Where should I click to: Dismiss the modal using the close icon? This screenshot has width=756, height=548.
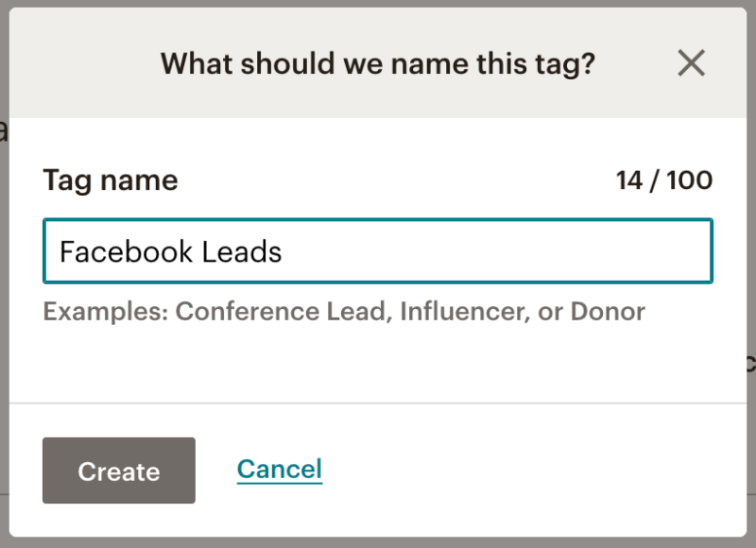(691, 63)
